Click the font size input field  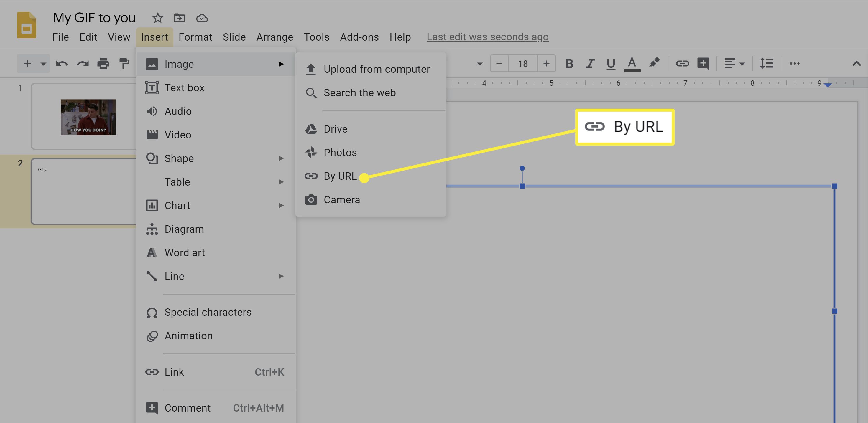(522, 62)
